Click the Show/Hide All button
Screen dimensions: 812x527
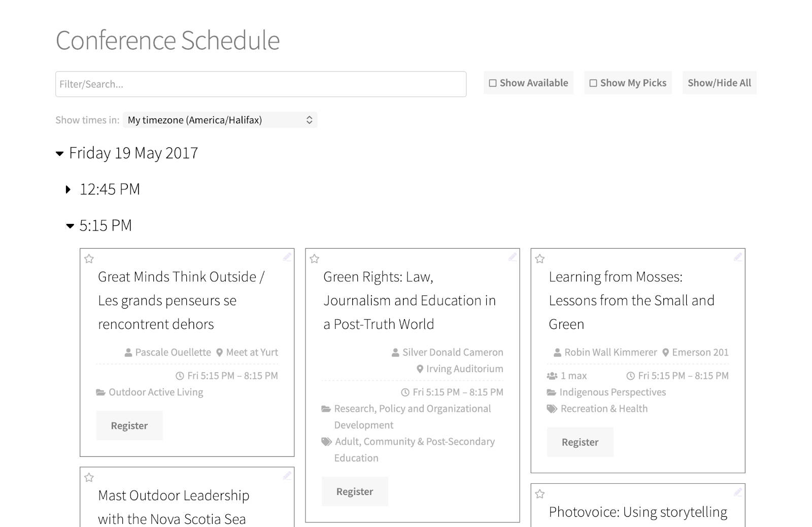(x=719, y=83)
